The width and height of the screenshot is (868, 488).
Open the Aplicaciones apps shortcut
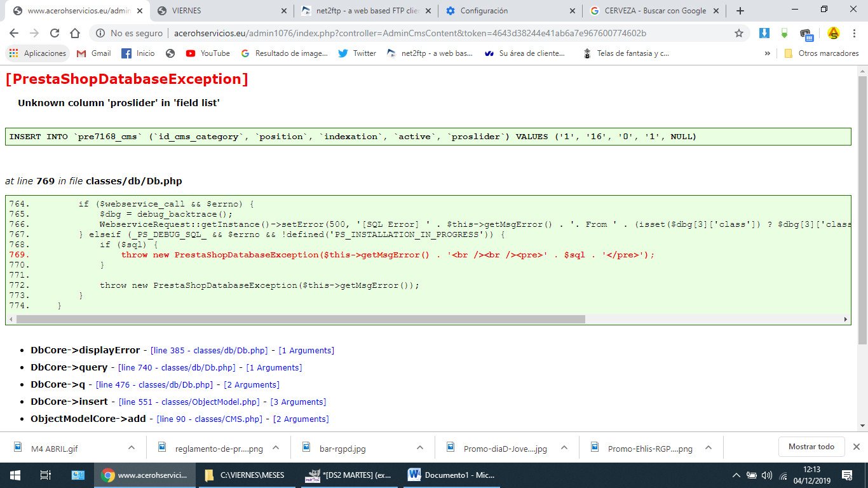(x=37, y=53)
